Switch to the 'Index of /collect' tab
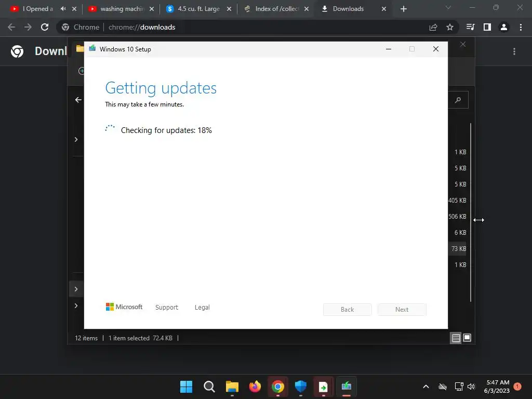This screenshot has height=399, width=532. click(276, 9)
